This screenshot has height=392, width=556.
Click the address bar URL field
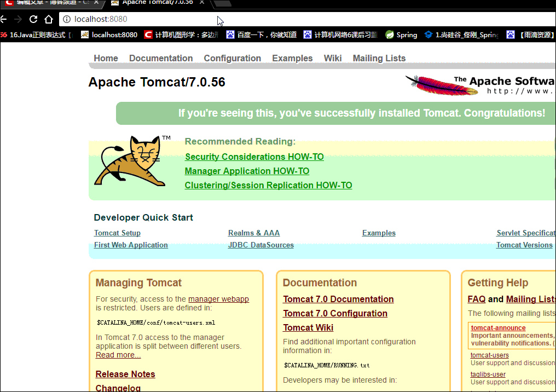[274, 19]
